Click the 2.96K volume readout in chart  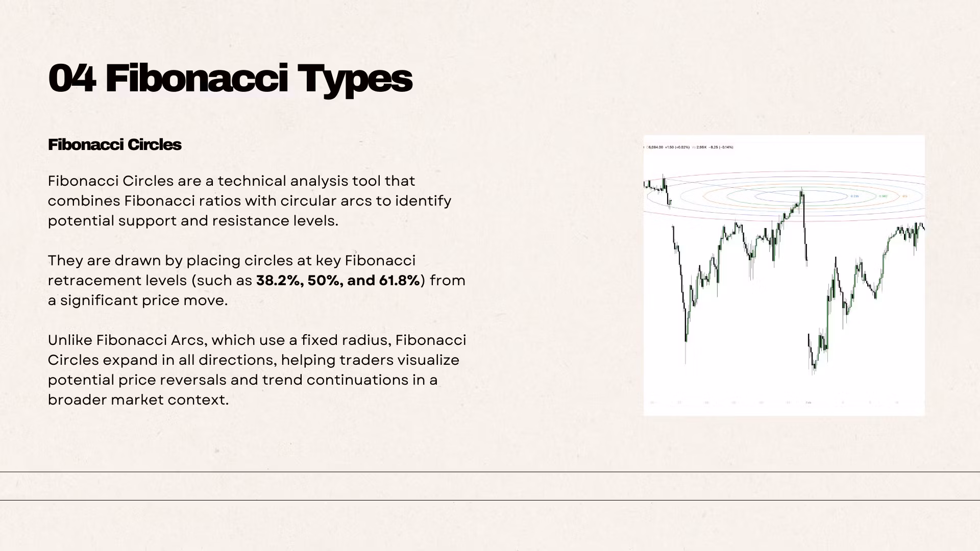coord(701,147)
